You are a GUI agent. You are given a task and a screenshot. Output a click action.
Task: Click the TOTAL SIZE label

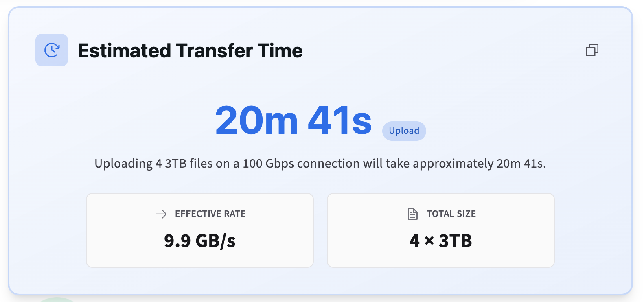451,214
